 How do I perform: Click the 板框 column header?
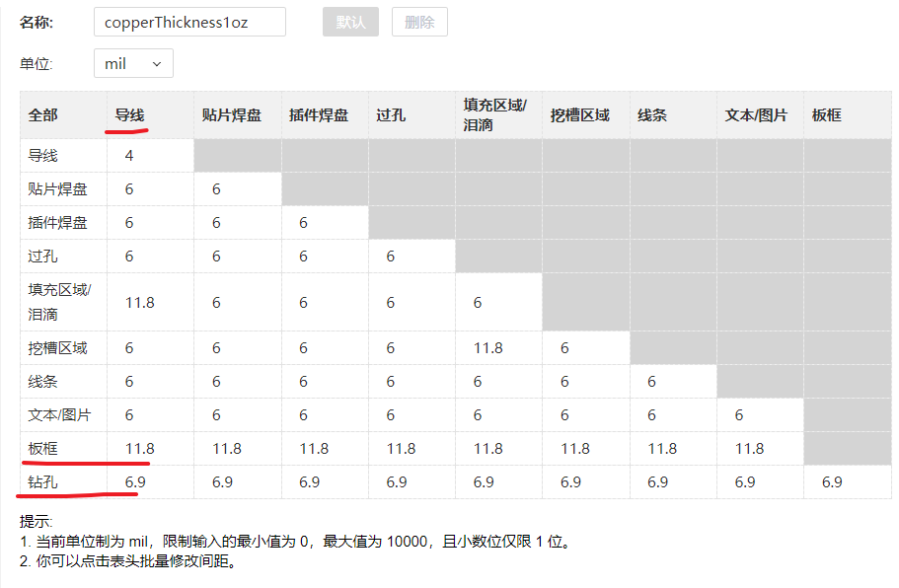848,115
